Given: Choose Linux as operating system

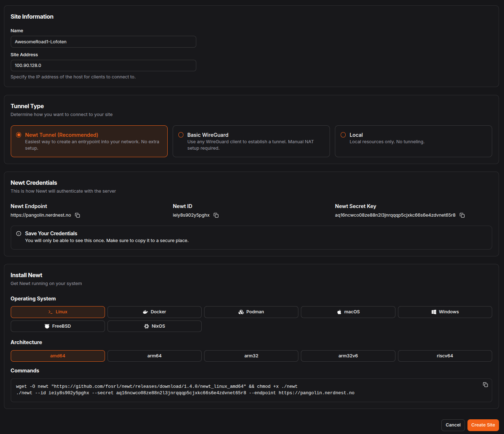Looking at the screenshot, I should [x=58, y=312].
